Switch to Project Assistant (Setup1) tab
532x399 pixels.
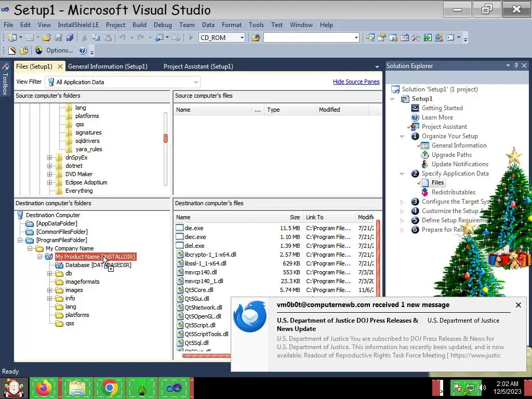[198, 66]
